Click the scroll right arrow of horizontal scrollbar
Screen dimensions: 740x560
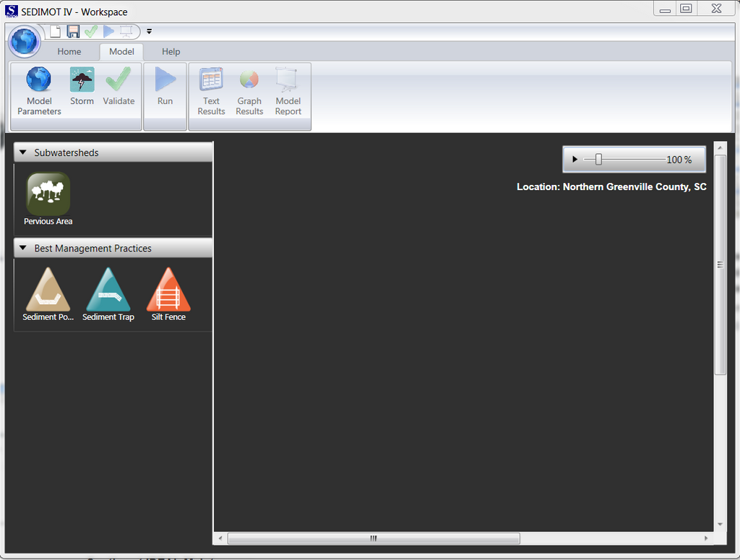click(x=706, y=538)
